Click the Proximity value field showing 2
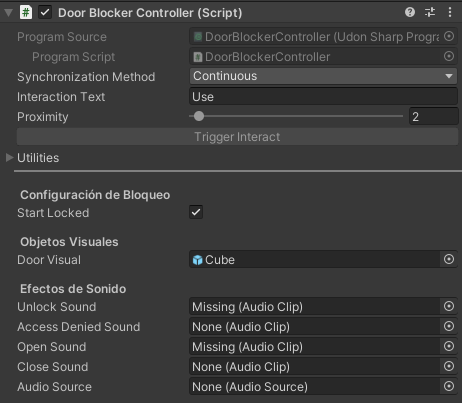462x403 pixels. pyautogui.click(x=433, y=116)
